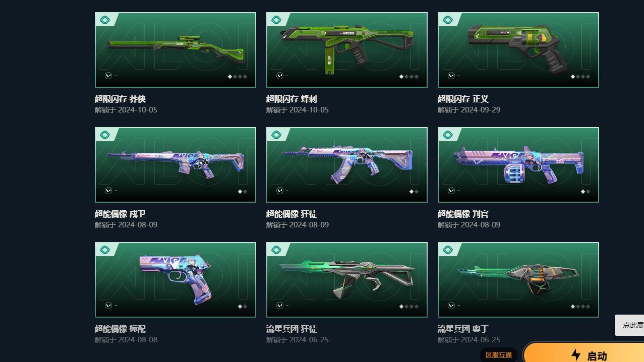
Task: Click tier icon on 超限闪存 莽侠 card corner
Action: 105,20
